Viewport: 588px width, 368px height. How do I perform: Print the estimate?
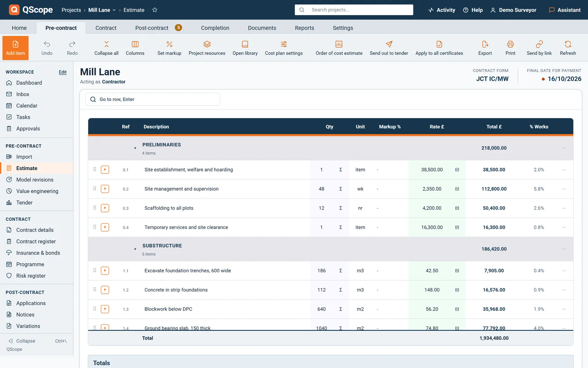click(x=510, y=48)
